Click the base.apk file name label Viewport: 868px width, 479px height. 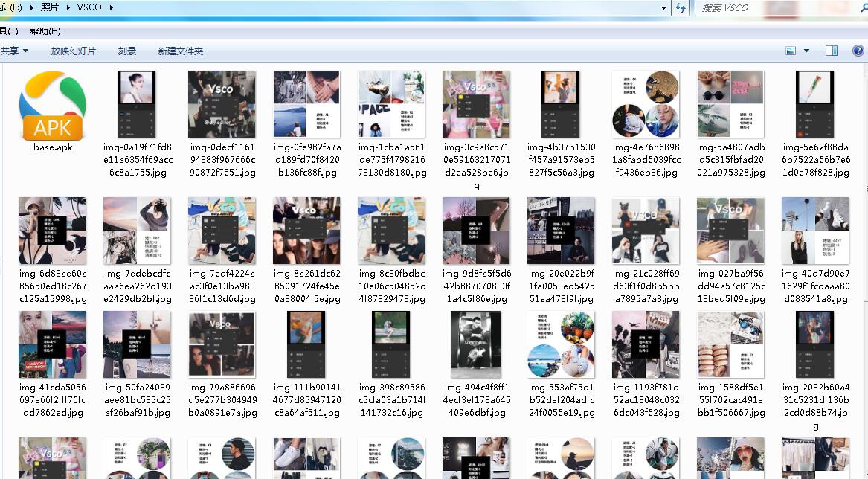tap(53, 147)
